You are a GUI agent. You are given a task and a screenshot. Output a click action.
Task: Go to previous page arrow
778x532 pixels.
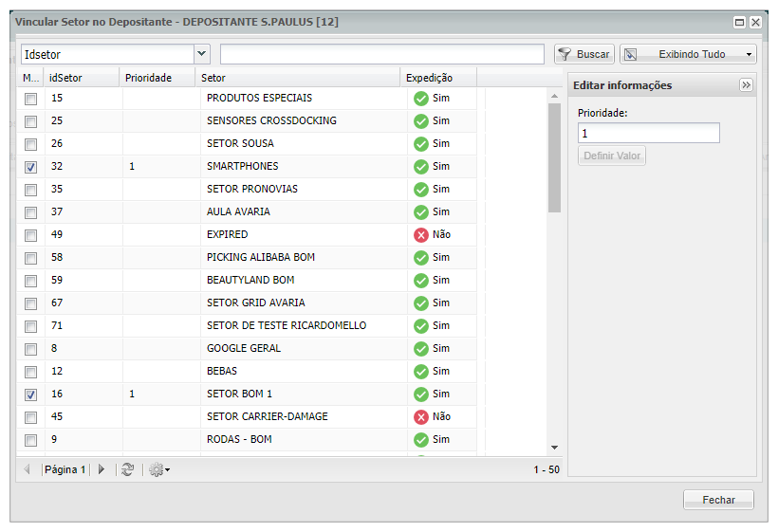(28, 469)
